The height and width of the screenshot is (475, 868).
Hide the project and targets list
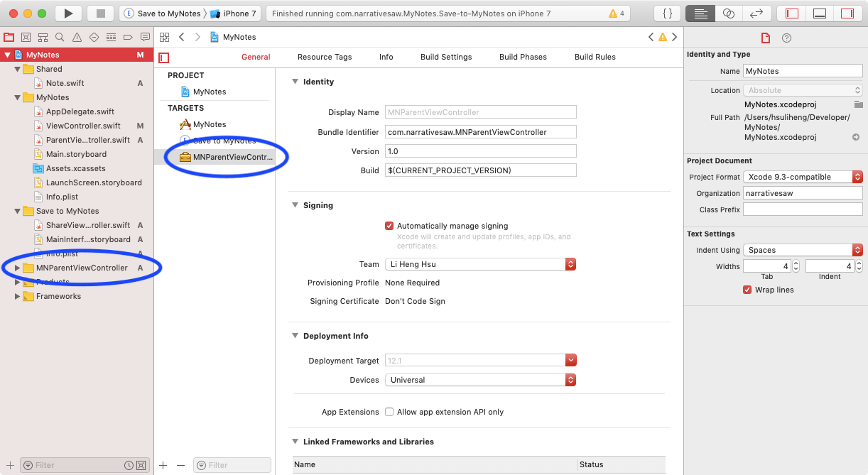tap(164, 58)
